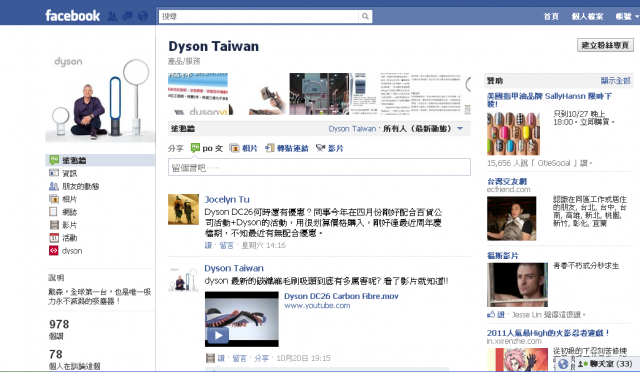The height and width of the screenshot is (372, 640).
Task: Open Dyson DC26 Carbon Fibre.mov link
Action: [341, 296]
